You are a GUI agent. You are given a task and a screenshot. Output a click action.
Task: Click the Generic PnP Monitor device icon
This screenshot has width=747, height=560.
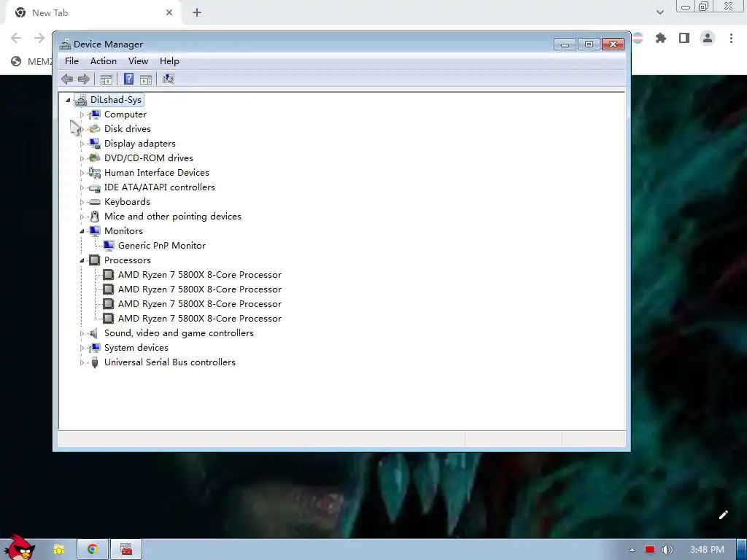pyautogui.click(x=109, y=246)
